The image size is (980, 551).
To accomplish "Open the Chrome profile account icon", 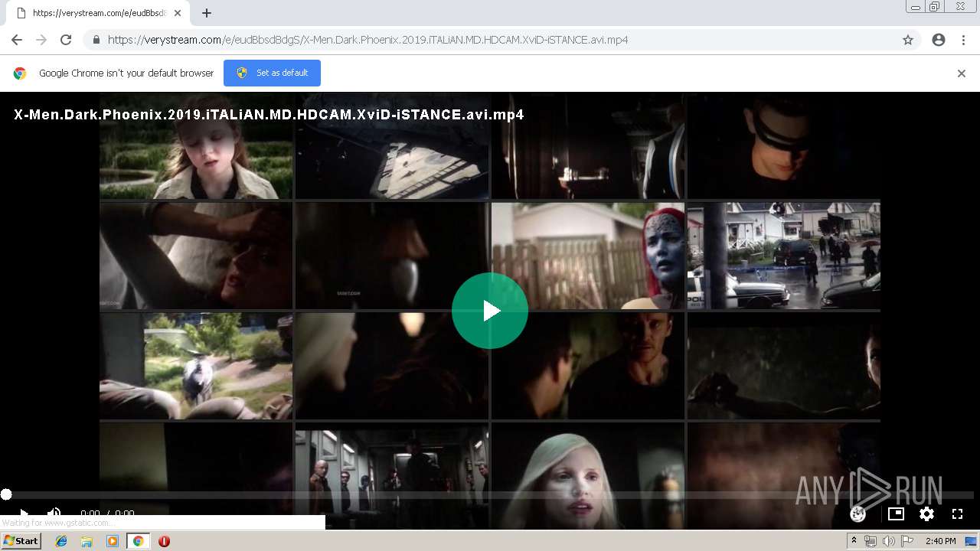I will (939, 40).
